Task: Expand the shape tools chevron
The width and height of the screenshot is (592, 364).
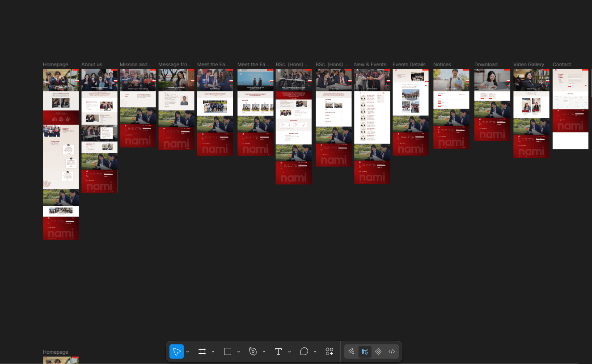Action: coord(238,352)
